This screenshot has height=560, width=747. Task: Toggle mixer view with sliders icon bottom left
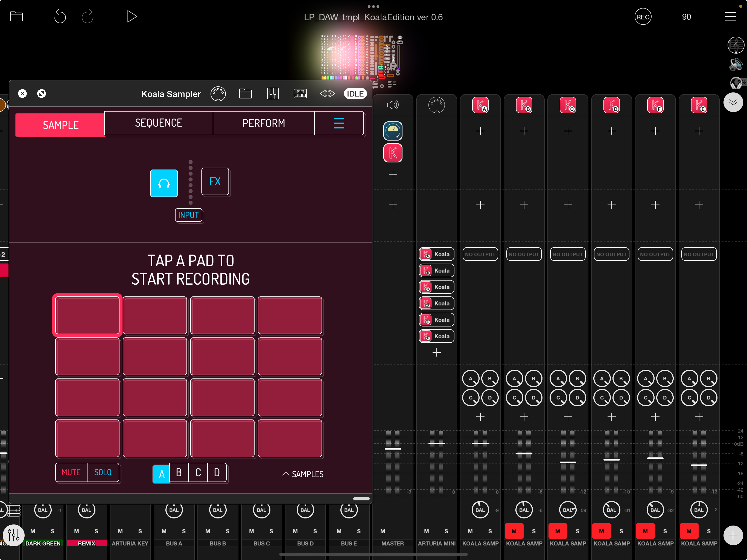[13, 535]
